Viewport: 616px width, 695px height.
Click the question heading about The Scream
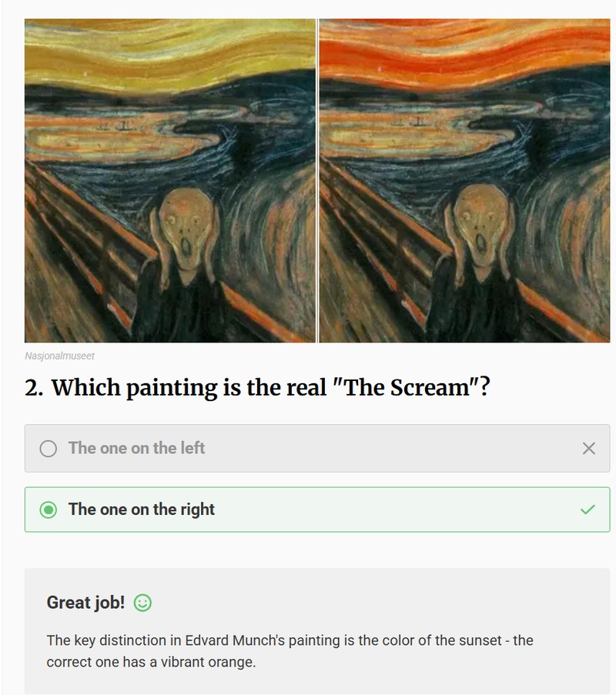point(257,387)
